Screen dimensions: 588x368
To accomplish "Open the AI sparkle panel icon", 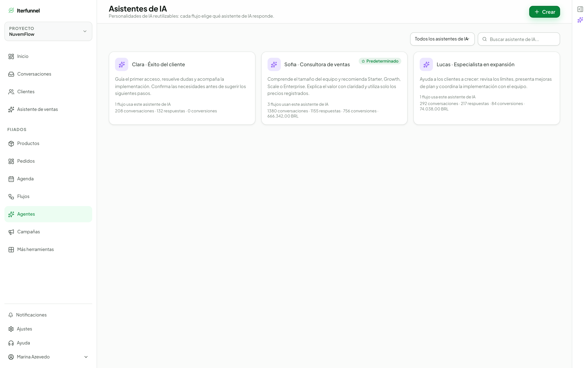I will 580,20.
